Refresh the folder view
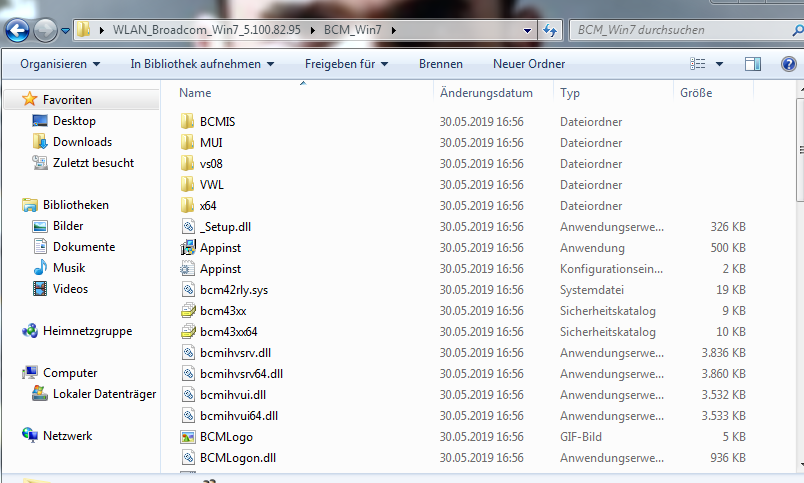 pyautogui.click(x=550, y=31)
